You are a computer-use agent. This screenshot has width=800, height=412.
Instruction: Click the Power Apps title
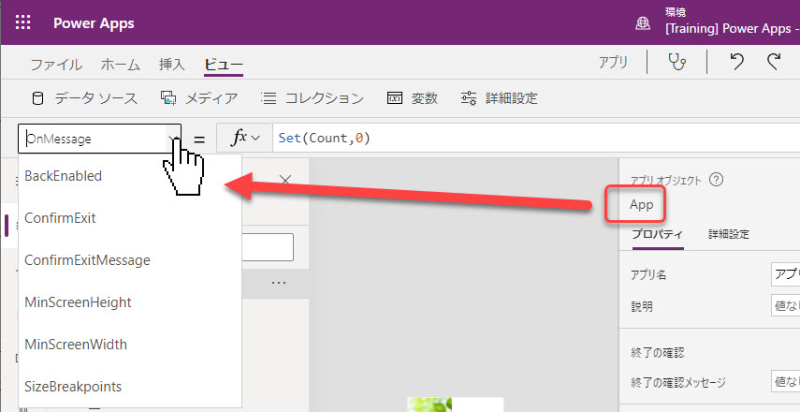click(94, 23)
